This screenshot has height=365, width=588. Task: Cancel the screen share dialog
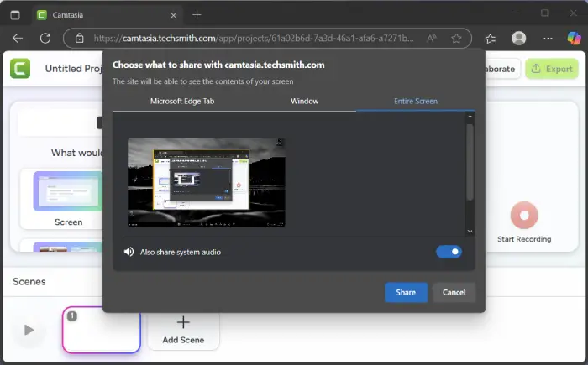[454, 292]
